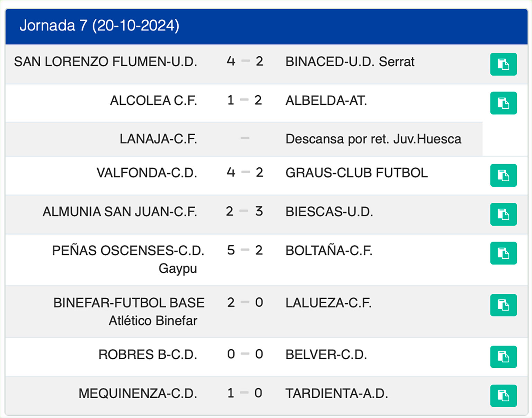The width and height of the screenshot is (532, 418).
Task: Click BIESCAS-U.D. team name
Action: [329, 211]
